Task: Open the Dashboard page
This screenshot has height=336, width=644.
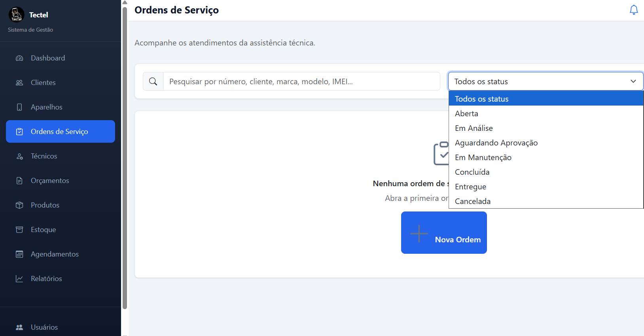Action: pyautogui.click(x=61, y=58)
